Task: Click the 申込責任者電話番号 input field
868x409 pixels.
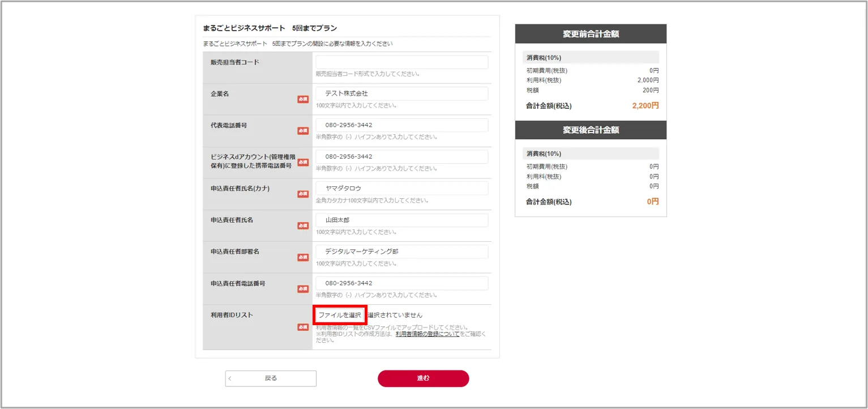Action: click(x=401, y=283)
